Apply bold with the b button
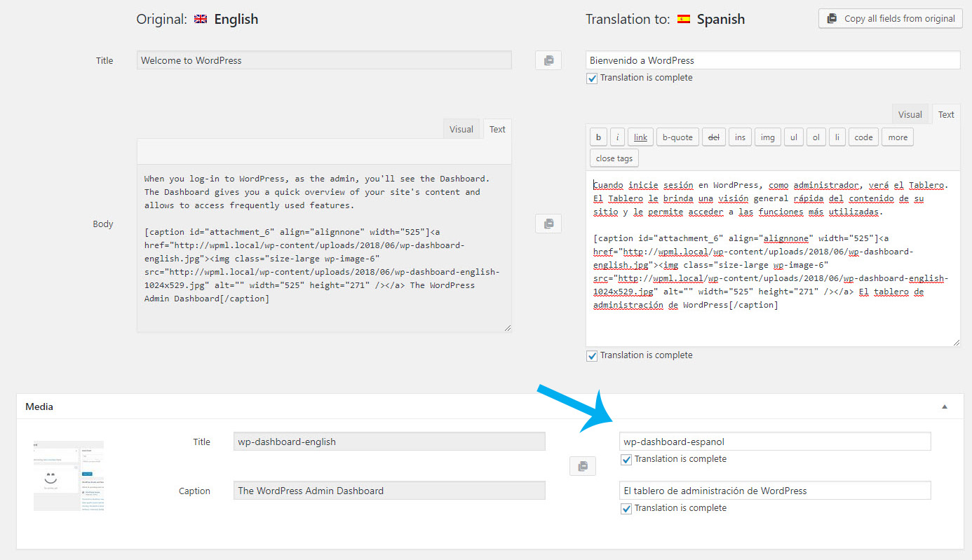 click(598, 137)
